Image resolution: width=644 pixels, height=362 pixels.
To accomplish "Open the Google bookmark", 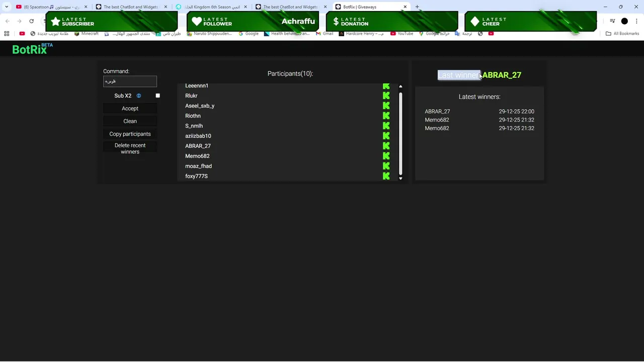I will [x=249, y=34].
